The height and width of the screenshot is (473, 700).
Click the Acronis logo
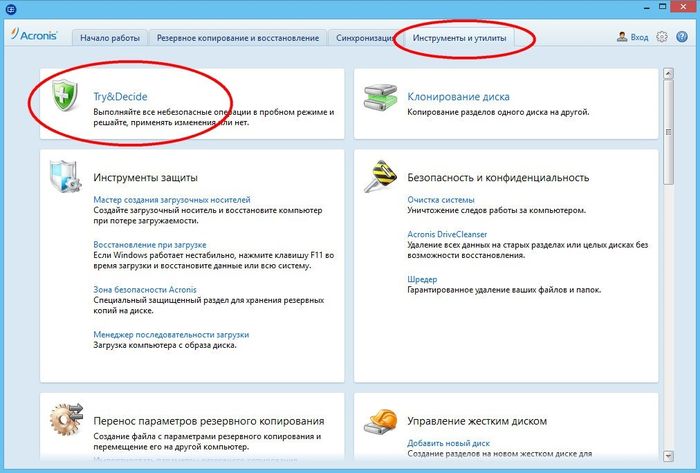coord(34,35)
